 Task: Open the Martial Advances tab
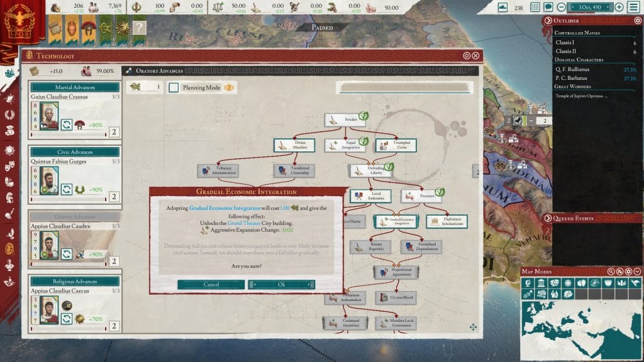coord(75,87)
